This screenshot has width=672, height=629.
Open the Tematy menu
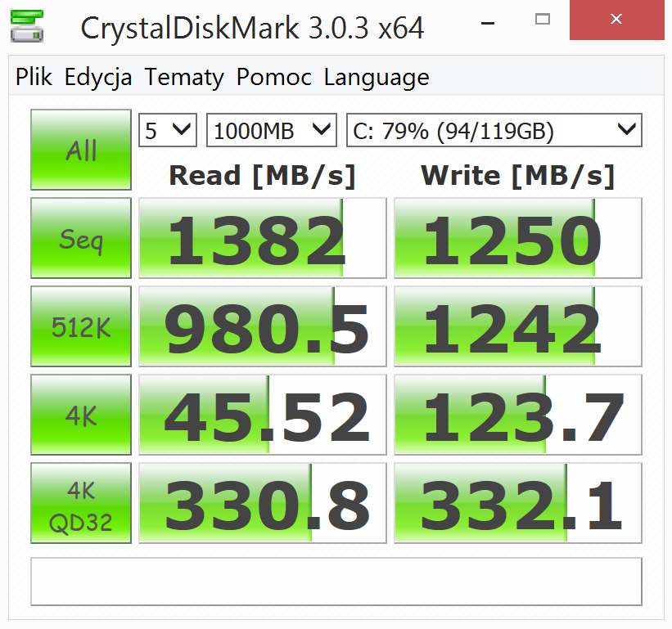[184, 78]
